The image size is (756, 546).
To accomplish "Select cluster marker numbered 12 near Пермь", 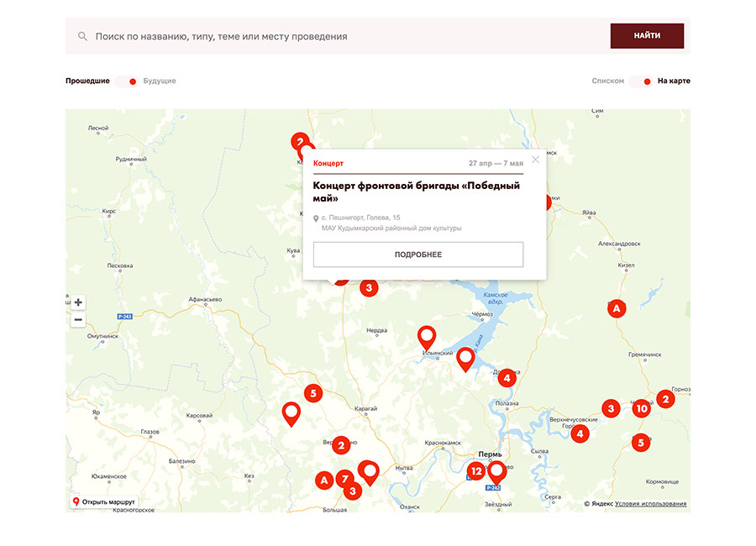I will (476, 471).
